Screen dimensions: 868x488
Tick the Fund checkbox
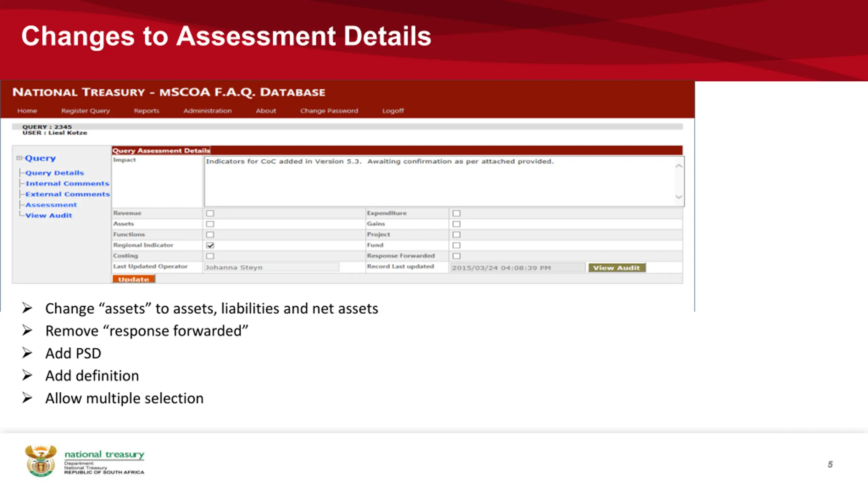coord(457,245)
